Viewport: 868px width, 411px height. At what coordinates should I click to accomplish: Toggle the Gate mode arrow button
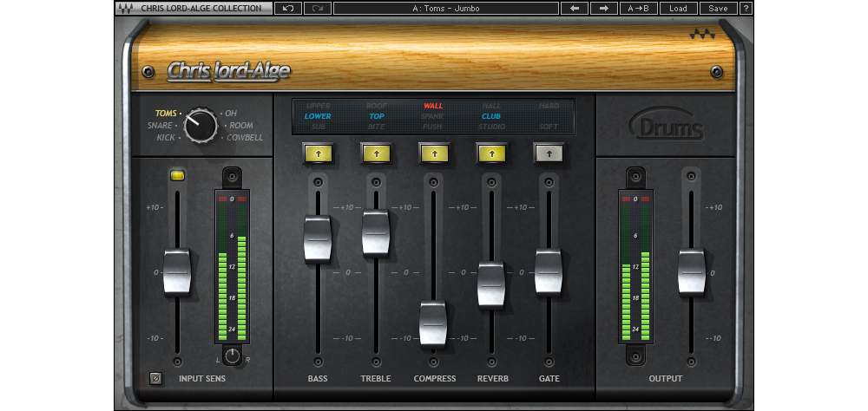pos(549,153)
